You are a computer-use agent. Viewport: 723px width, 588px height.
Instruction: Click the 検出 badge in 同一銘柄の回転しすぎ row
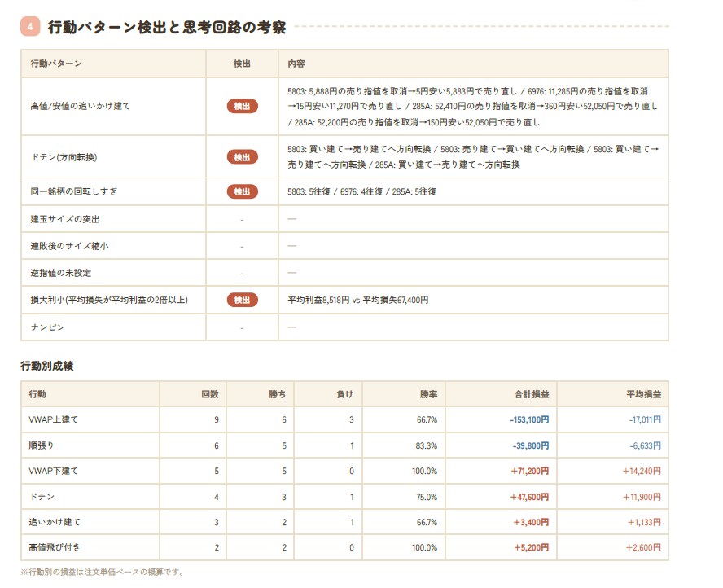(x=242, y=191)
